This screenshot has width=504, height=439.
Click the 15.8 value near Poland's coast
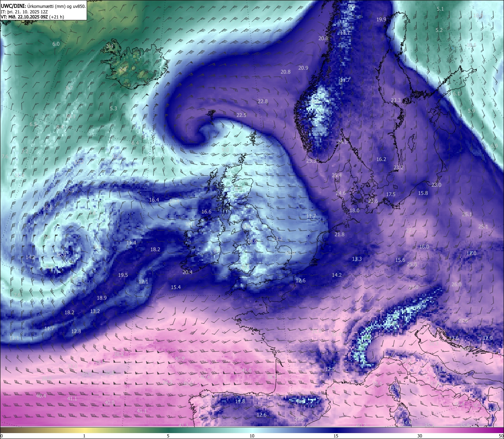click(x=423, y=193)
